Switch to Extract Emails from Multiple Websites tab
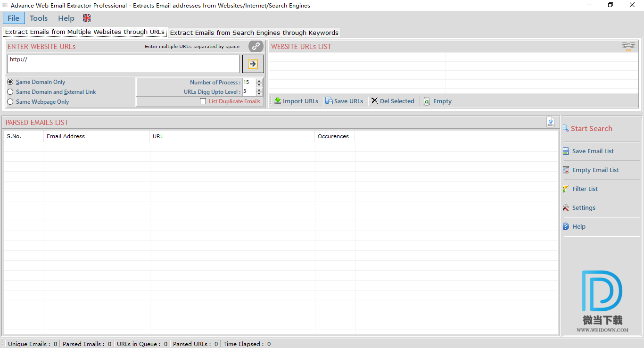 tap(85, 32)
